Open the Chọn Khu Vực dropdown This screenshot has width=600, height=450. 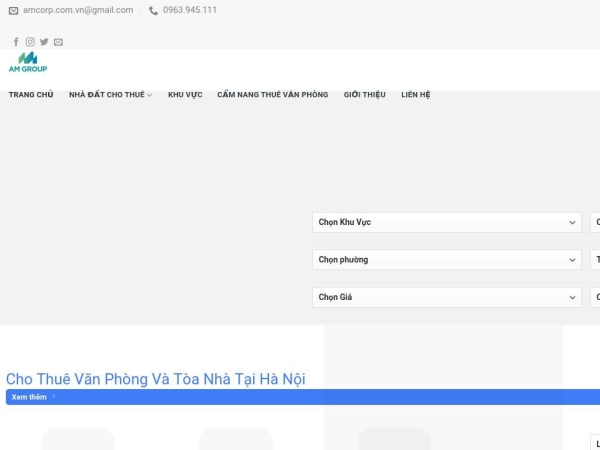click(446, 222)
